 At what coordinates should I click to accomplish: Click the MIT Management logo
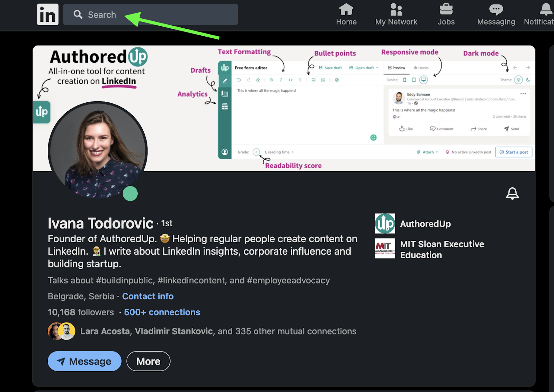(x=385, y=248)
